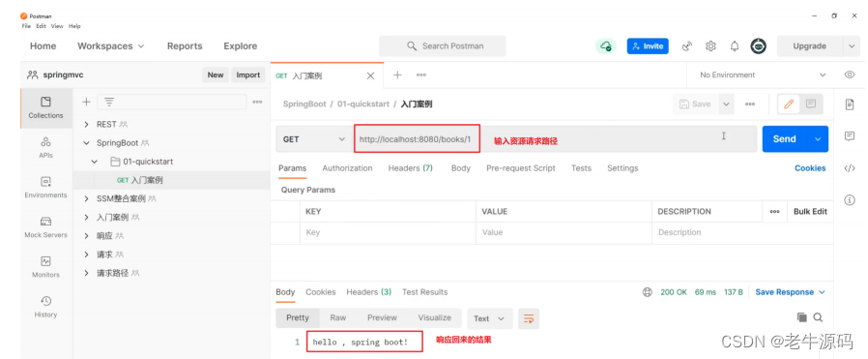Screen dimensions: 868x359
Task: Collapse the 01-quickstart folder
Action: (95, 162)
